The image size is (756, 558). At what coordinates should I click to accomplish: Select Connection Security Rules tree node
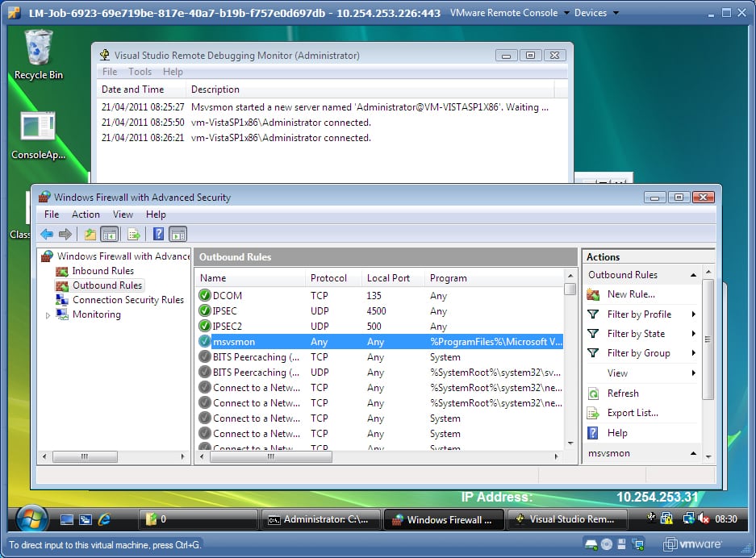127,300
